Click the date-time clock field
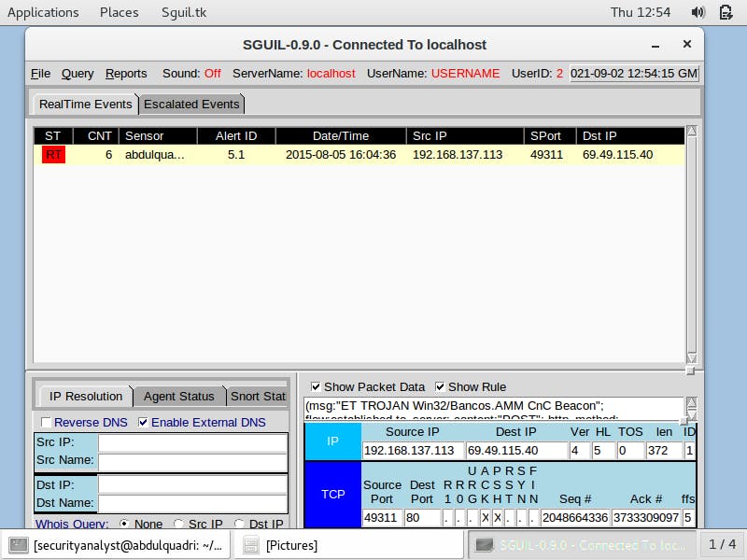747x560 pixels. click(x=634, y=74)
